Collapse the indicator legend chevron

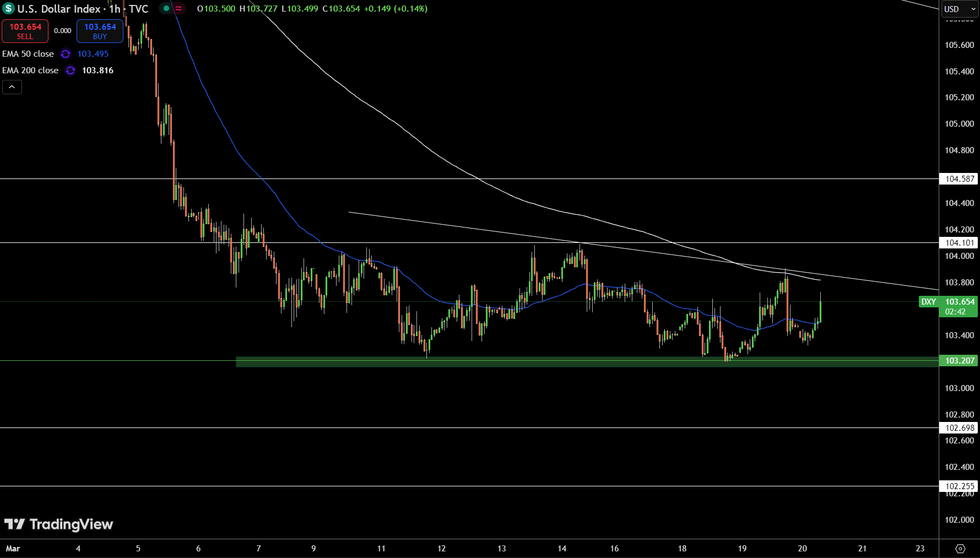coord(12,87)
